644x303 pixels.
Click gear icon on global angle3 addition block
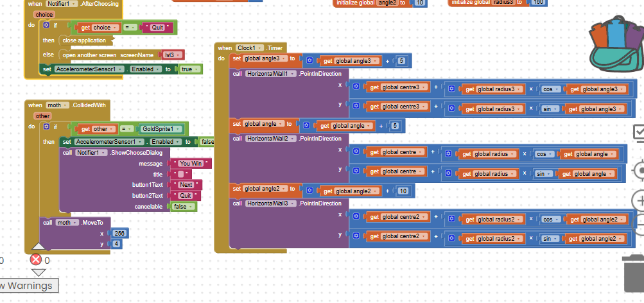pyautogui.click(x=309, y=60)
